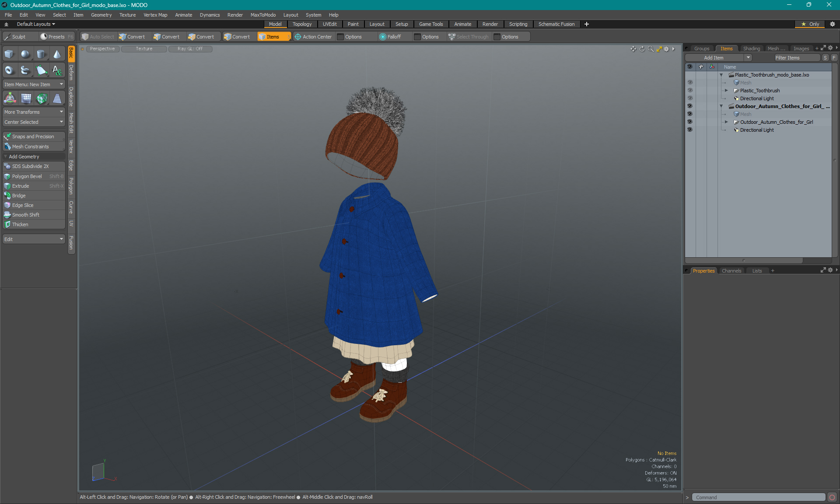Image resolution: width=840 pixels, height=504 pixels.
Task: Toggle visibility of the last Directional Light
Action: tap(690, 130)
